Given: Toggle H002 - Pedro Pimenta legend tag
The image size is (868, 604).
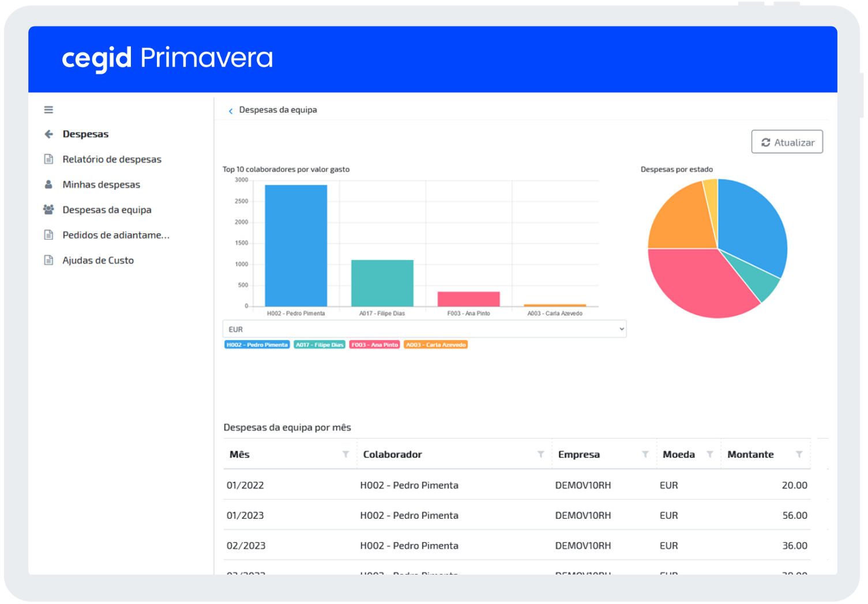Looking at the screenshot, I should click(x=257, y=345).
